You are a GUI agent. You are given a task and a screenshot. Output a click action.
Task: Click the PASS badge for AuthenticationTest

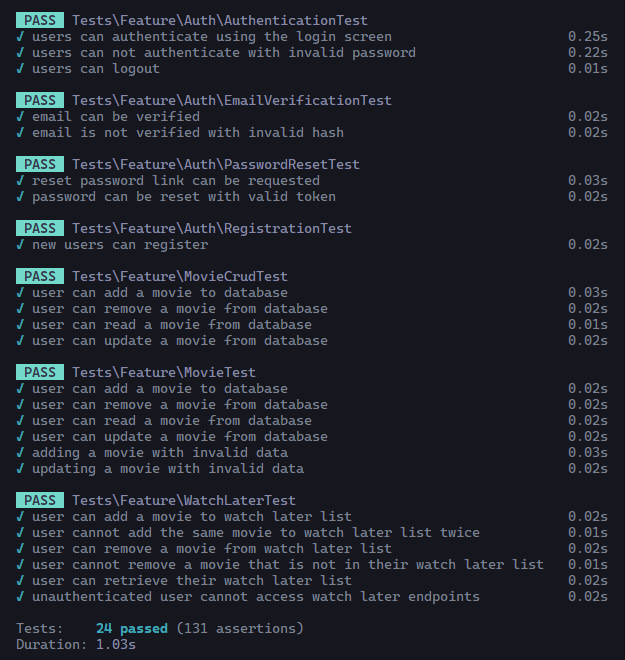pyautogui.click(x=40, y=20)
